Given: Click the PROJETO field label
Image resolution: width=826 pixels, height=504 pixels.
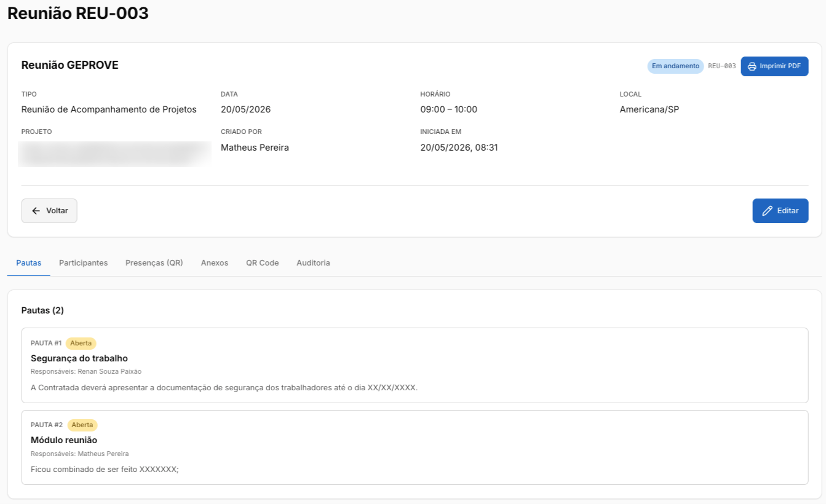Looking at the screenshot, I should click(x=37, y=132).
